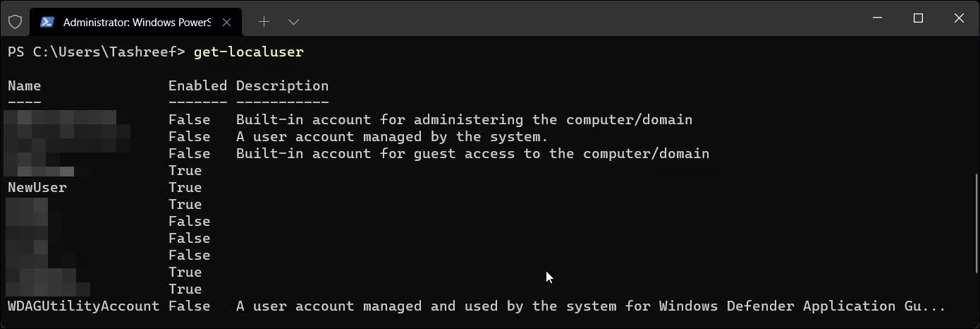Close the terminal window
This screenshot has width=980, height=329.
pyautogui.click(x=959, y=18)
